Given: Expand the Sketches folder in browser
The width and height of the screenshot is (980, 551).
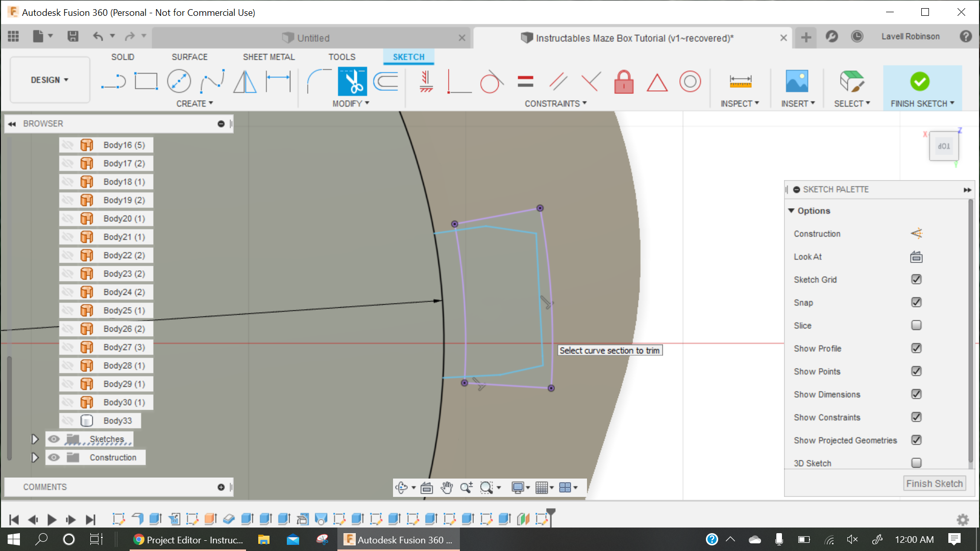Looking at the screenshot, I should [x=35, y=439].
